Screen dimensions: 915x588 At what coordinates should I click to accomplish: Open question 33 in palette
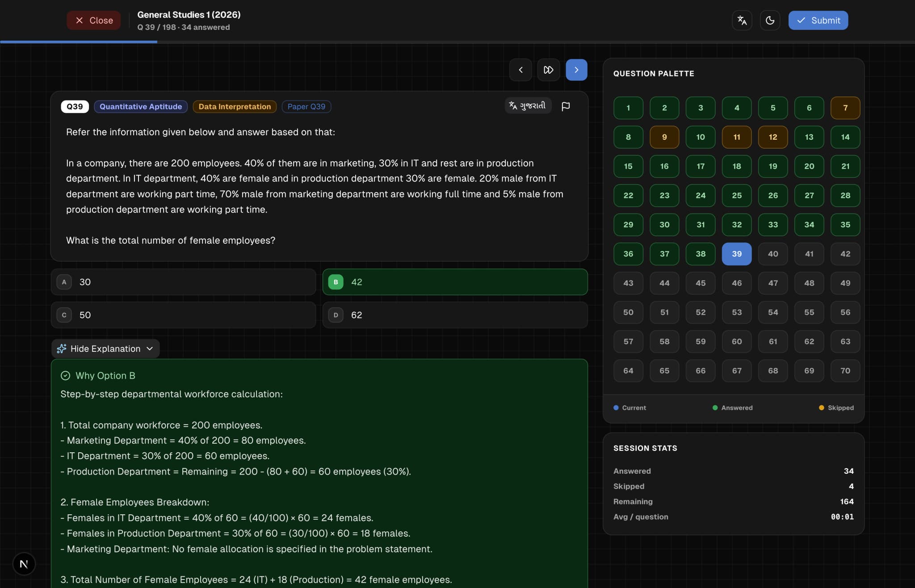click(773, 225)
